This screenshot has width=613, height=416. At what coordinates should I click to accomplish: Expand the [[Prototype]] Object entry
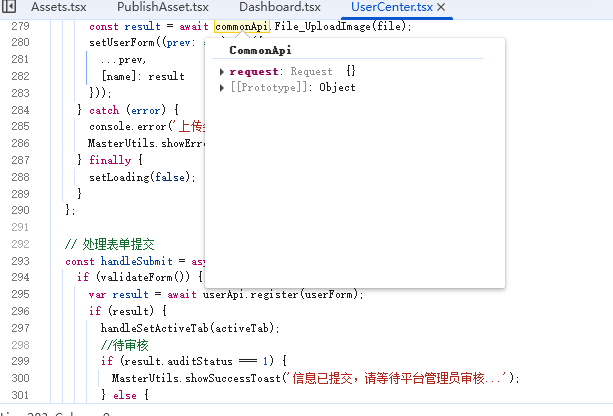222,88
